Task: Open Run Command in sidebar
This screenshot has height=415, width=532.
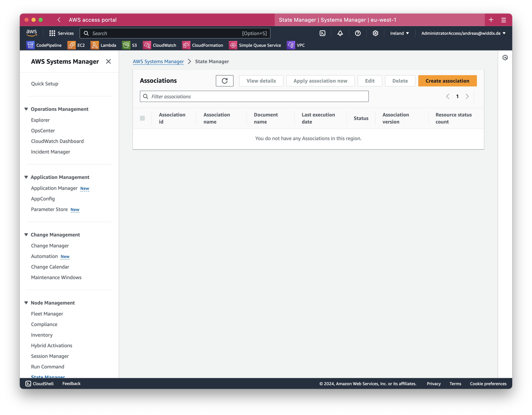Action: (48, 367)
